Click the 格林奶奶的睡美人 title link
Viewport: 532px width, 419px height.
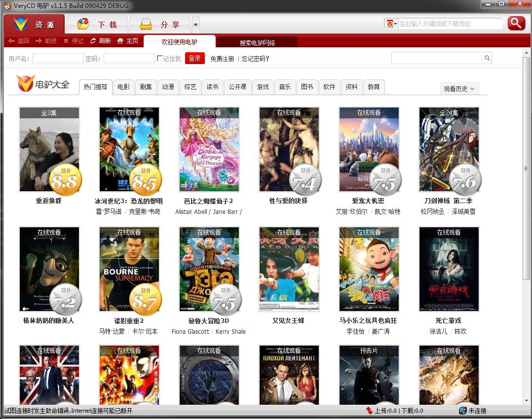pyautogui.click(x=48, y=321)
